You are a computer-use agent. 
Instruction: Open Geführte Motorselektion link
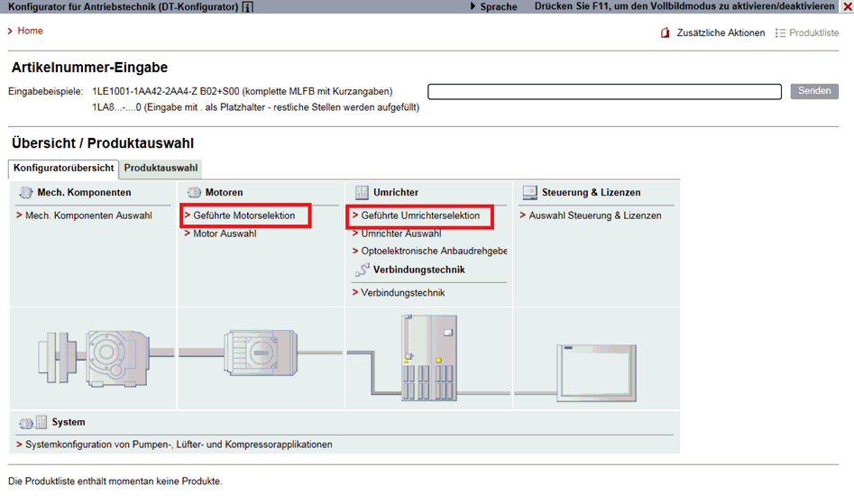pos(243,215)
